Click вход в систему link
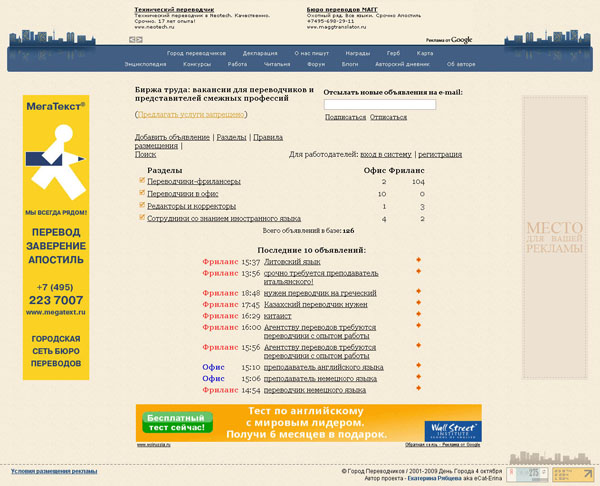 coord(386,154)
